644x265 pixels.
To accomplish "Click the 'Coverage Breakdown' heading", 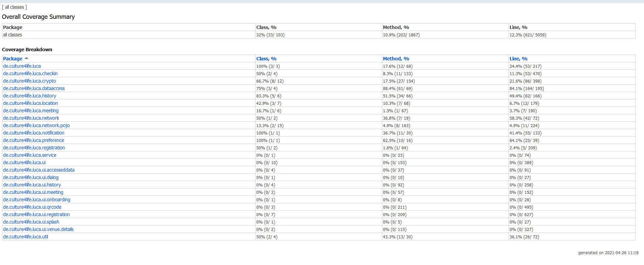I will (x=27, y=50).
